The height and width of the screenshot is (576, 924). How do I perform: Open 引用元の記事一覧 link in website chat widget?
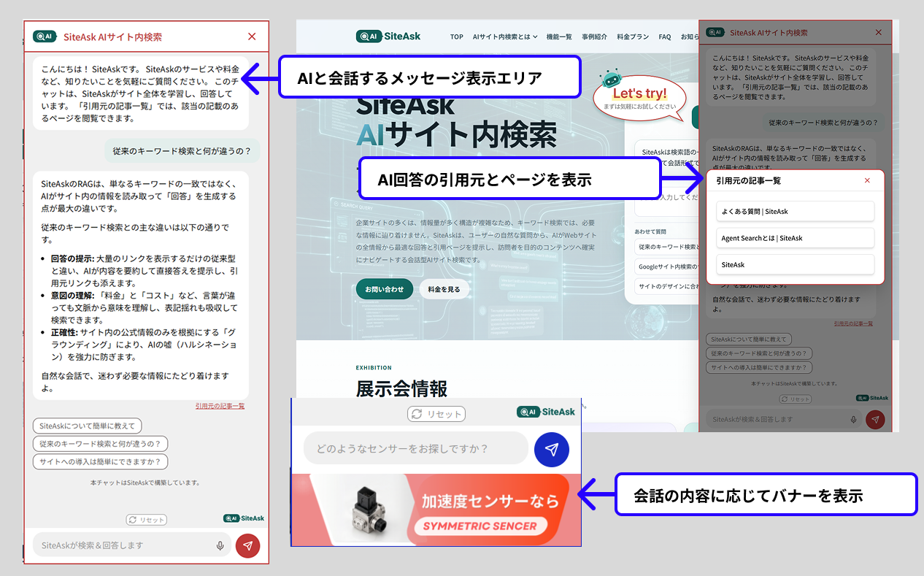[853, 323]
